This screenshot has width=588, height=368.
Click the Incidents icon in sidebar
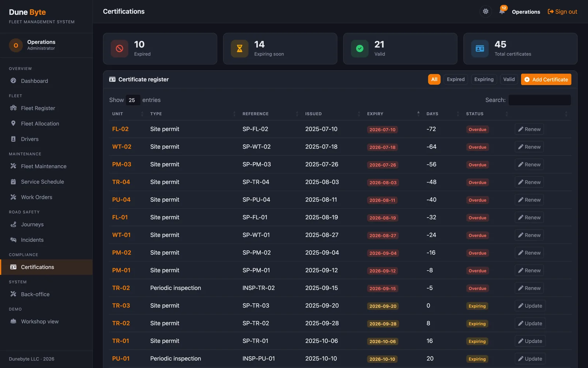[13, 240]
